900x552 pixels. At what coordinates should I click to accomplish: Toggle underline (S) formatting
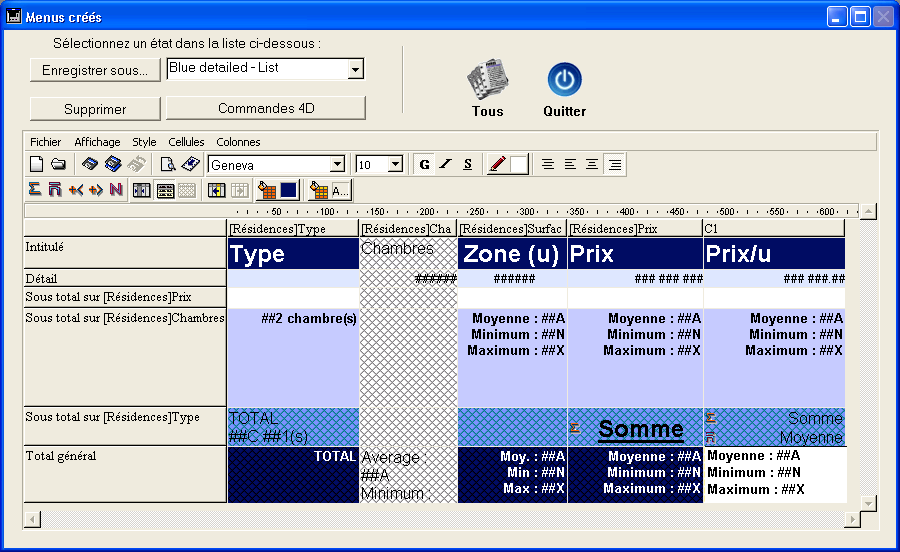click(x=467, y=165)
